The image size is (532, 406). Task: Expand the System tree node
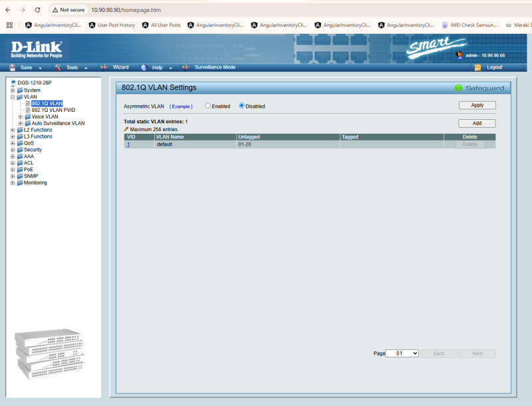[x=13, y=91]
